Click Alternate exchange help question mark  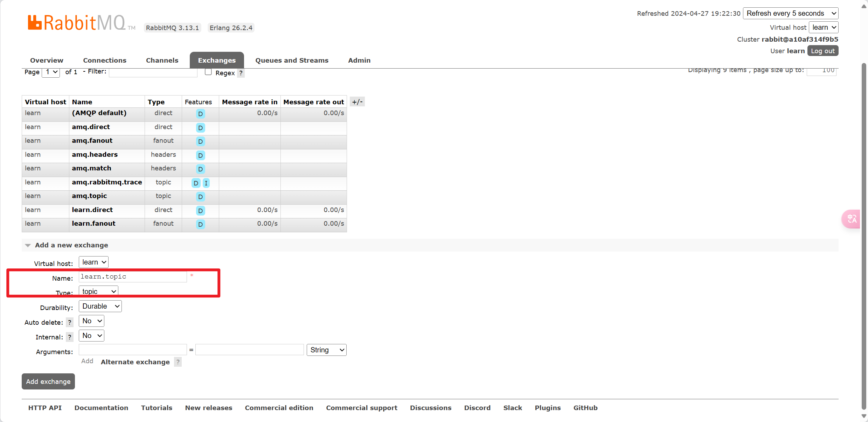pyautogui.click(x=178, y=362)
